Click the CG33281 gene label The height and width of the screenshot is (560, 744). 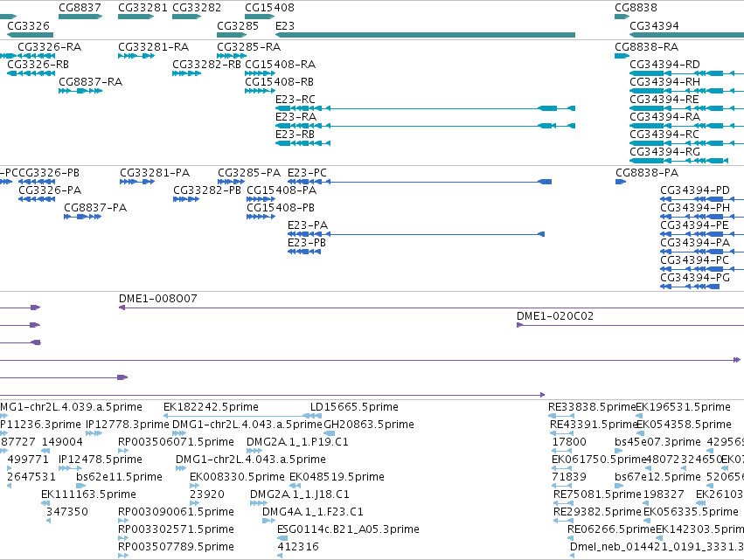(143, 8)
